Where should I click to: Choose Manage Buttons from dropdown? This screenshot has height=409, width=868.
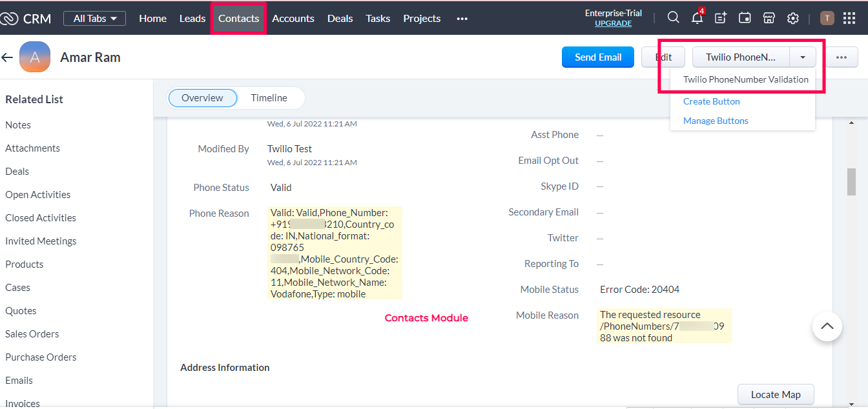coord(716,121)
